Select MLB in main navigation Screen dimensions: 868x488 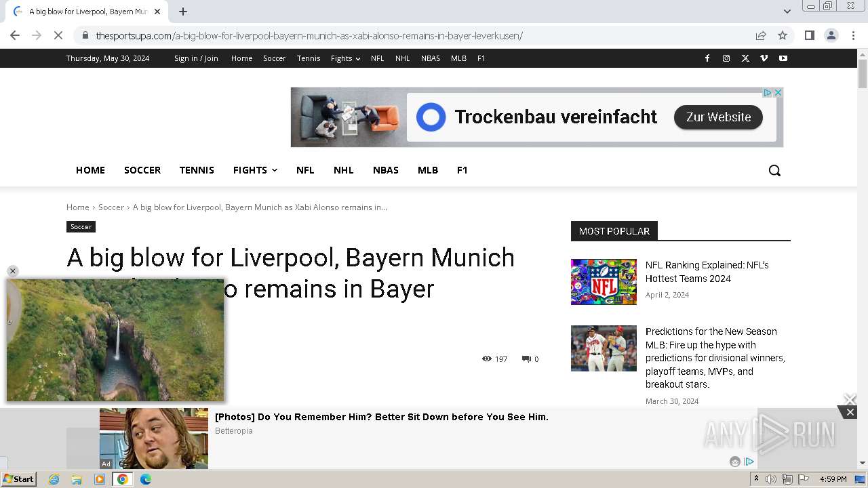click(x=428, y=170)
